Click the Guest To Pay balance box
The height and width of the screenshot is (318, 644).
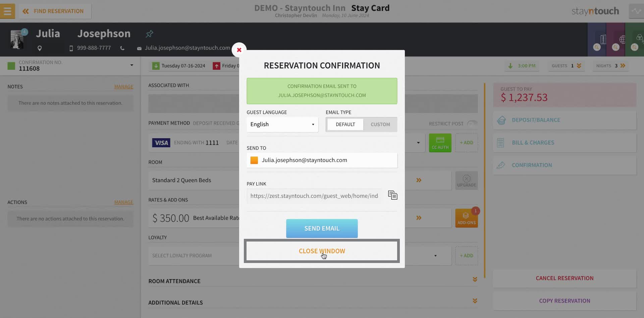click(565, 95)
